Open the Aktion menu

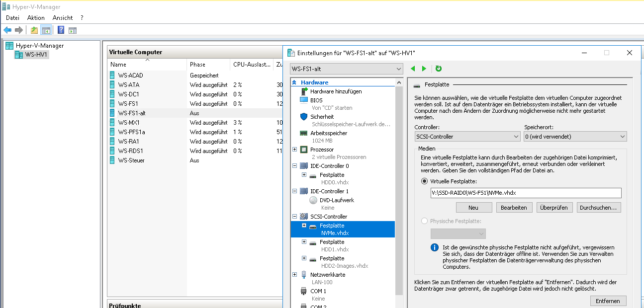click(36, 17)
